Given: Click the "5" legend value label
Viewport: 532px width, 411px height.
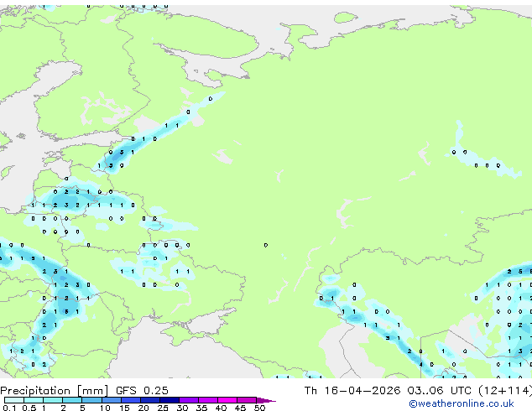Looking at the screenshot, I should point(82,408).
